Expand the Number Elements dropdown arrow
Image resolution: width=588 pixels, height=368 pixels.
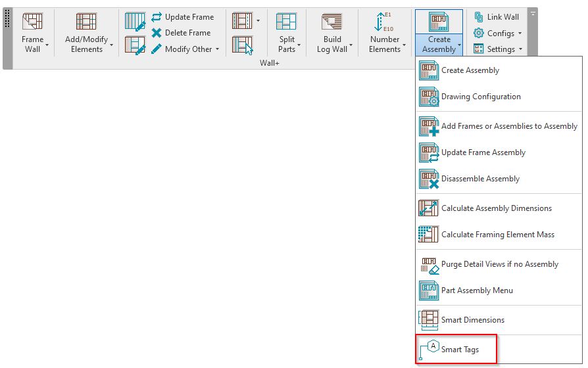coord(404,45)
